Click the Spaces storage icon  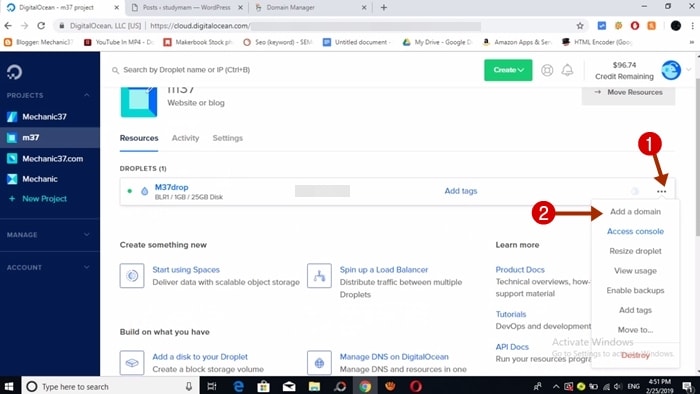(x=132, y=276)
